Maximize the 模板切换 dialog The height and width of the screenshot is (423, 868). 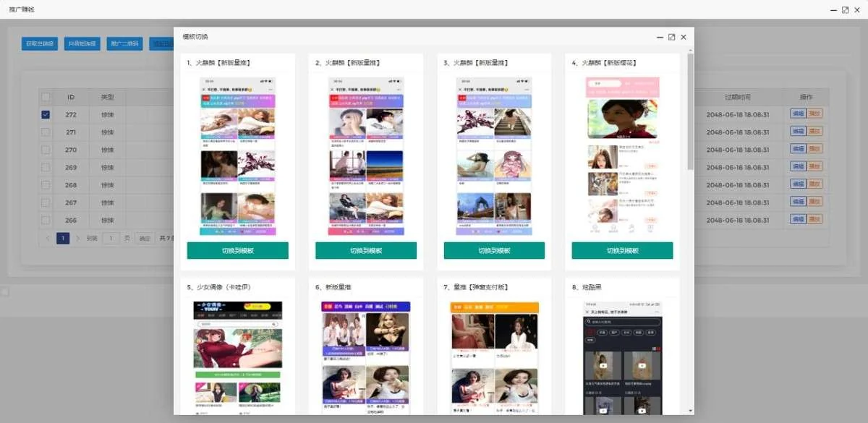pyautogui.click(x=671, y=37)
